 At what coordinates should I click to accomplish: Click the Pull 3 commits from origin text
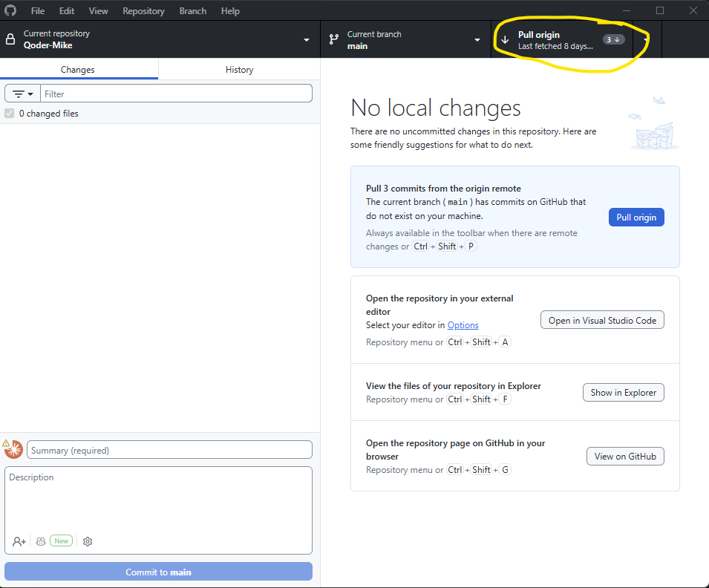point(443,188)
